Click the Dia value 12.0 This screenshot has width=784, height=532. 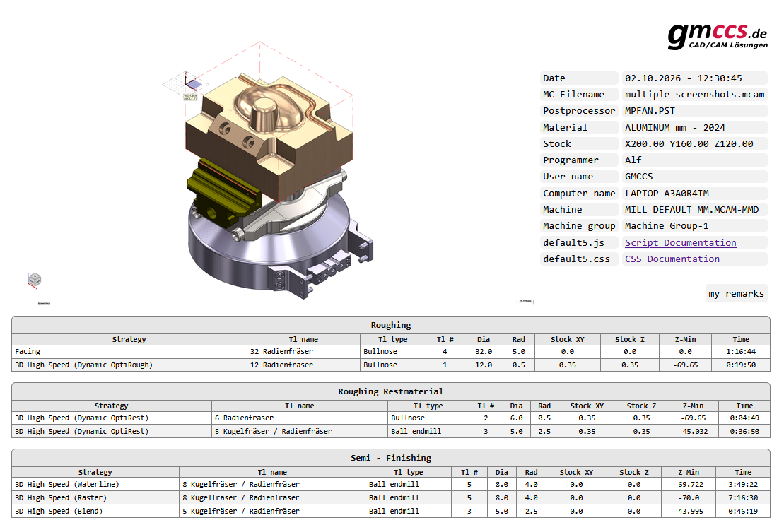click(484, 365)
